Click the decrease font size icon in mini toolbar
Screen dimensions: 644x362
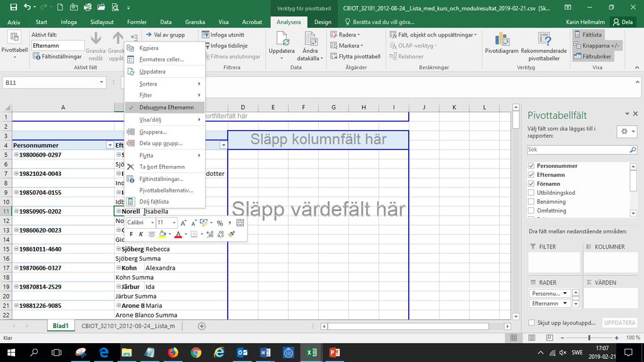click(193, 223)
